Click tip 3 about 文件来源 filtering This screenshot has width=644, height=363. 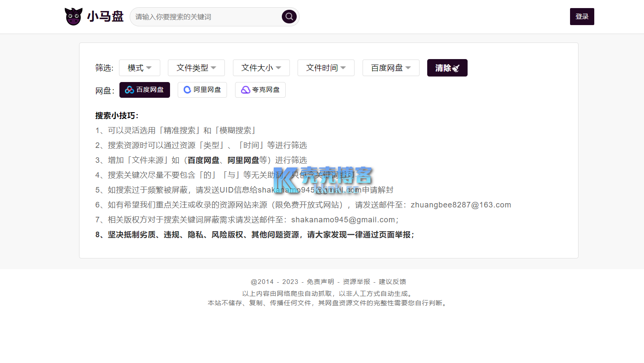201,160
